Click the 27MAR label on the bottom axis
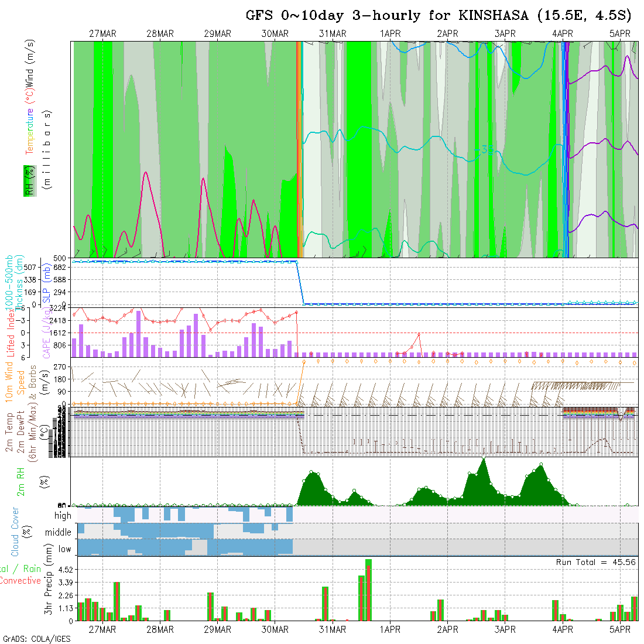This screenshot has width=644, height=644. point(102,629)
